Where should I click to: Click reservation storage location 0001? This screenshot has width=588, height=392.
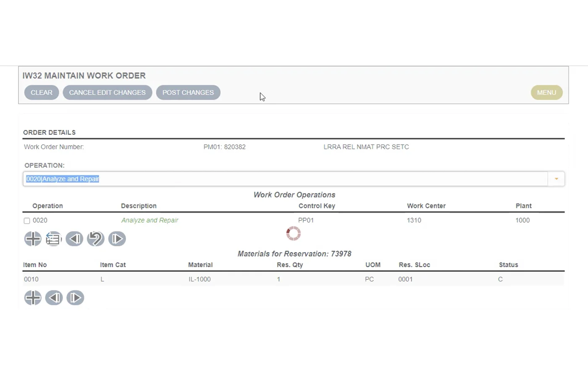point(405,279)
